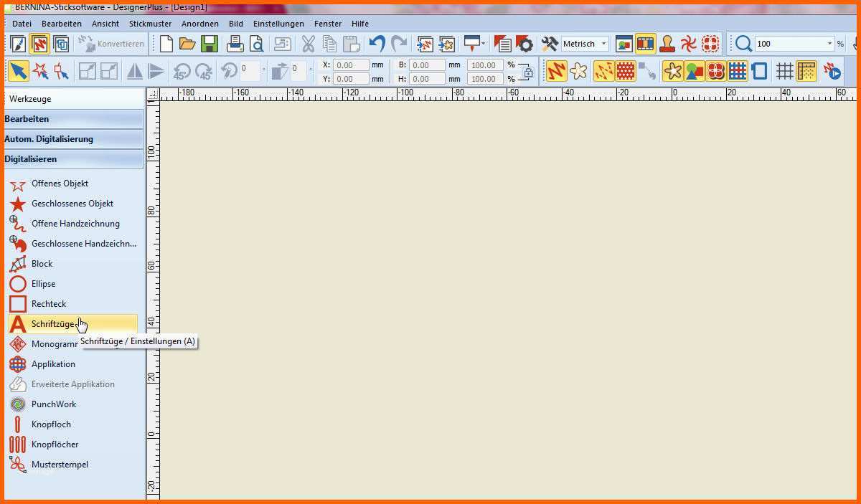
Task: Toggle the red dotted fabric display icon
Action: tap(626, 71)
